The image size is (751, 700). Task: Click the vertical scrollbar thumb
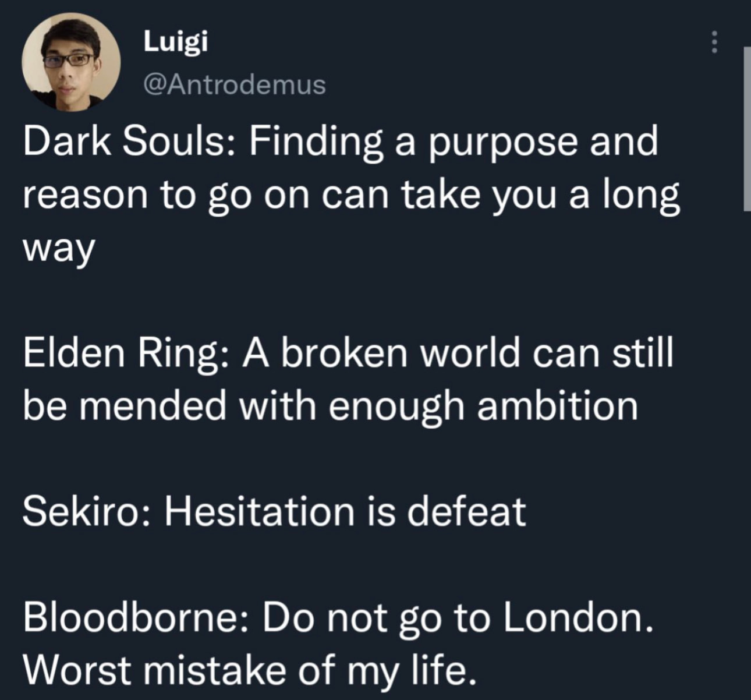pos(746,128)
